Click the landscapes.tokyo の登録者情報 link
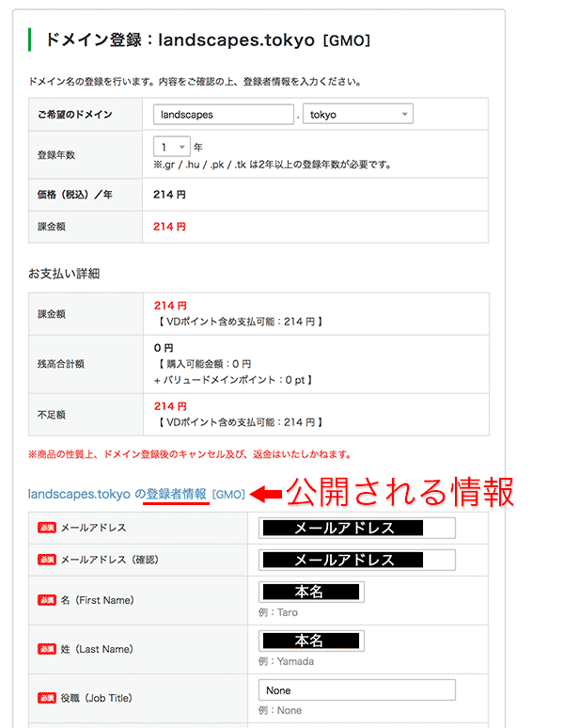 pyautogui.click(x=117, y=494)
